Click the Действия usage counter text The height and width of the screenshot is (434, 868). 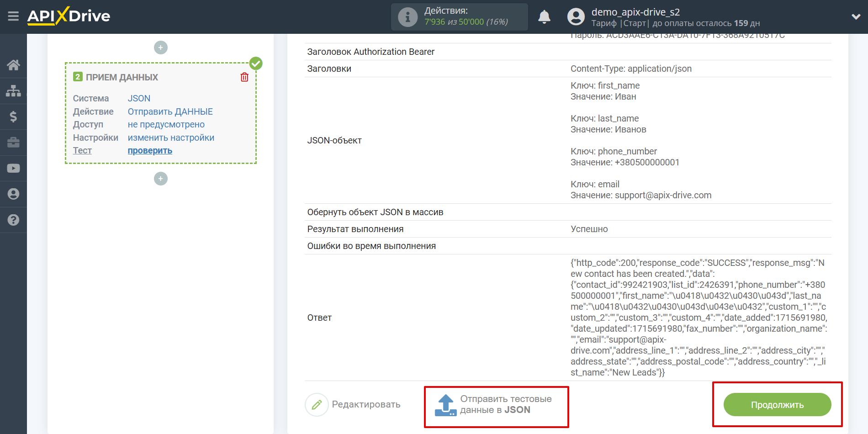click(466, 16)
